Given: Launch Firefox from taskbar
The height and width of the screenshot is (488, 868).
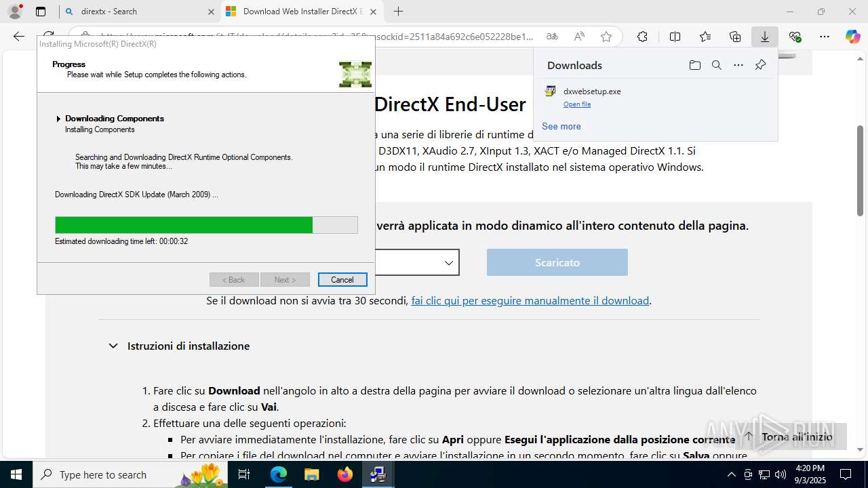Looking at the screenshot, I should coord(344,474).
